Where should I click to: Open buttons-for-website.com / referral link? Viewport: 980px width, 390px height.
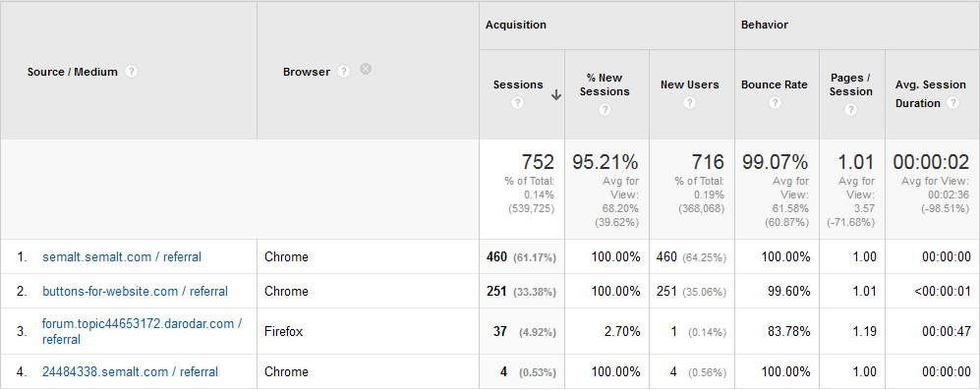(135, 291)
